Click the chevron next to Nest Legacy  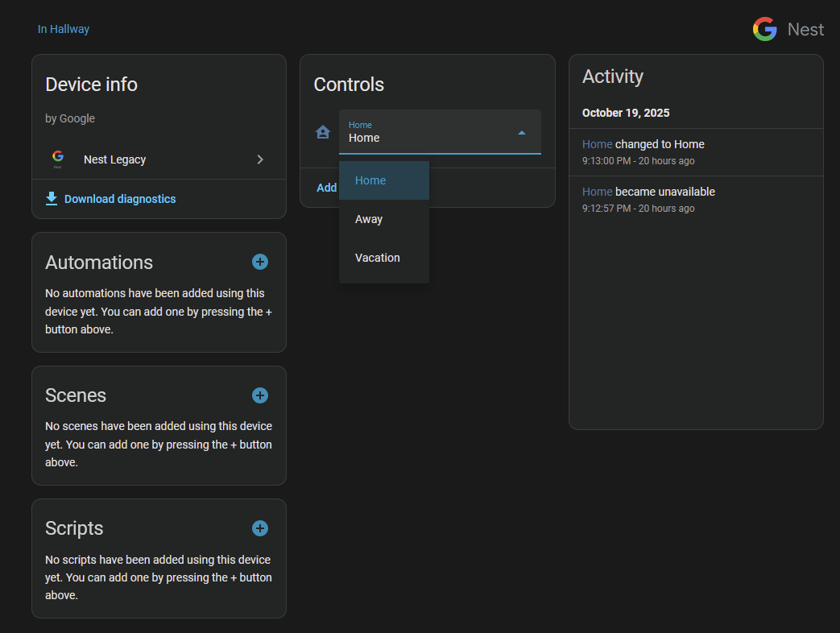[259, 159]
